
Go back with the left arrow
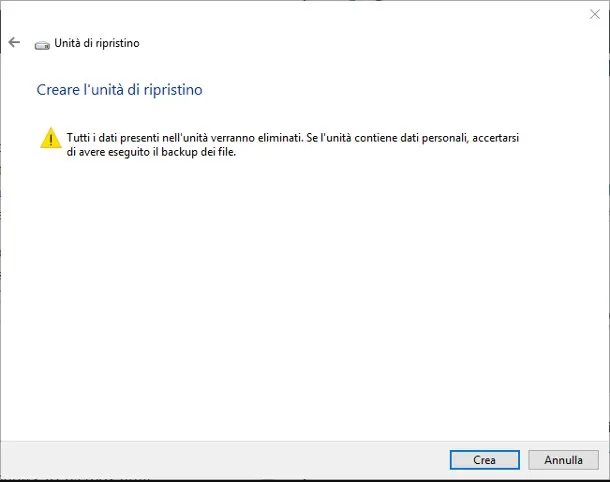[14, 43]
